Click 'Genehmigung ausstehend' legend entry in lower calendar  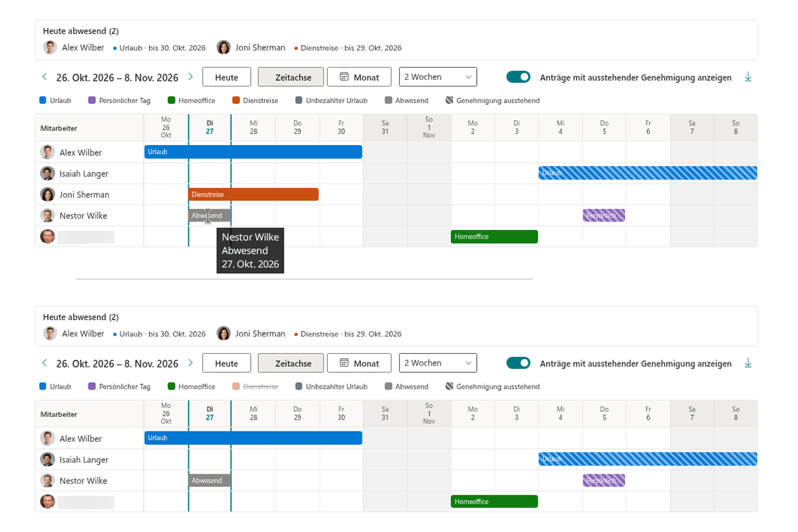(493, 386)
